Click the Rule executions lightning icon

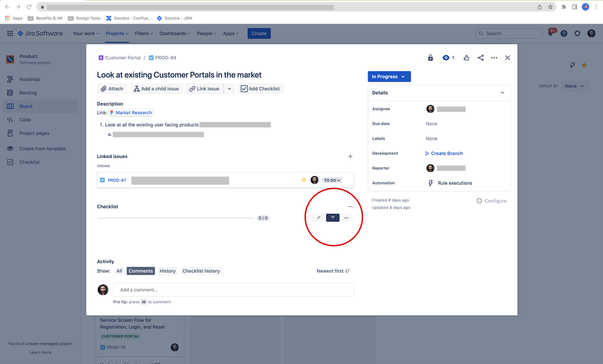point(431,183)
